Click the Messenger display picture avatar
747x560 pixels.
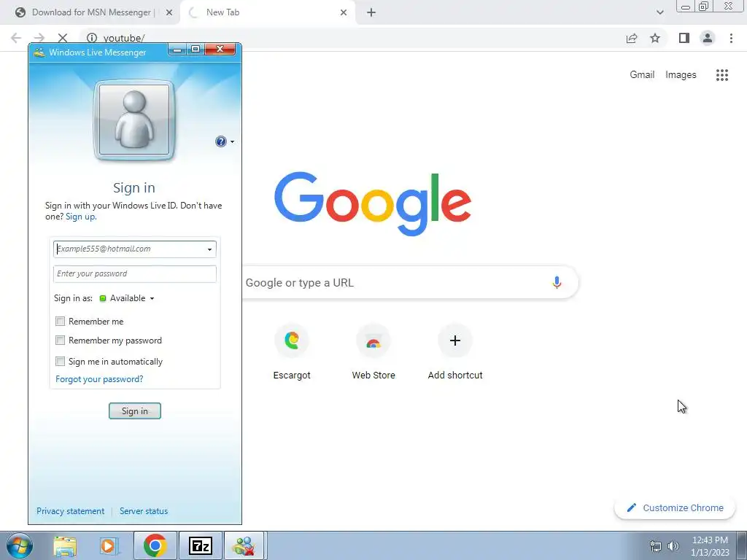tap(134, 120)
